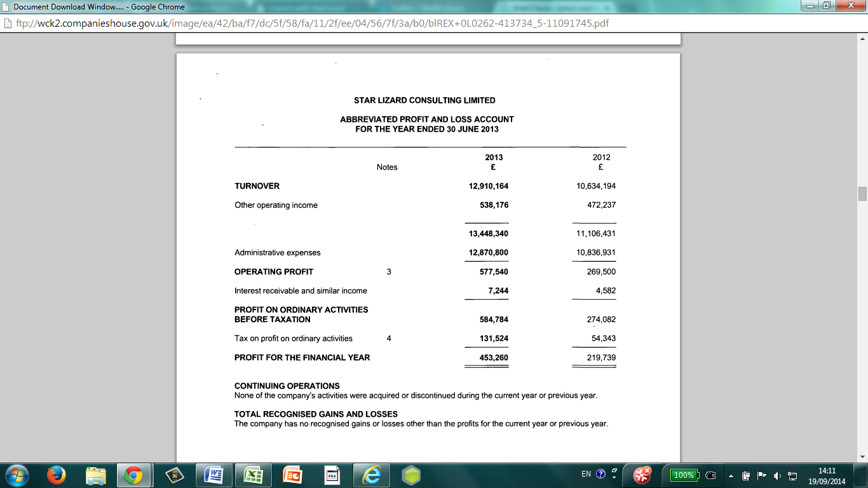
Task: Click the 269,500 figure
Action: click(601, 272)
